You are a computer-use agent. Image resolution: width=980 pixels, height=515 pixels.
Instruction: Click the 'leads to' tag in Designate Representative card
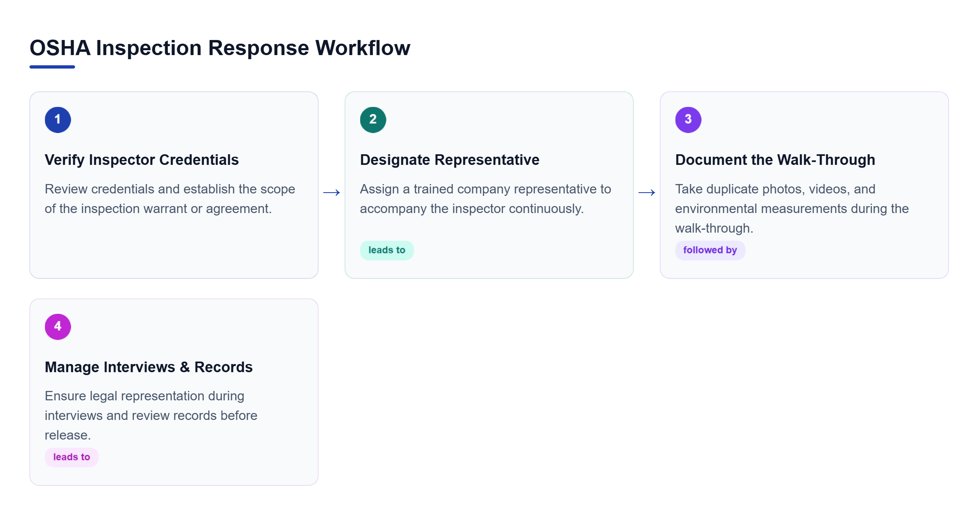point(387,250)
